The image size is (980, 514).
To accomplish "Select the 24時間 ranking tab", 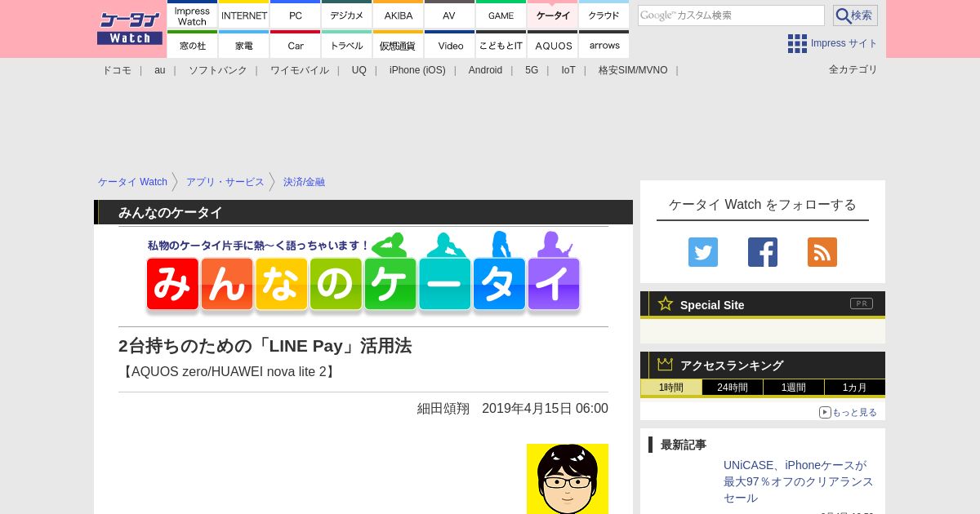I will [733, 388].
